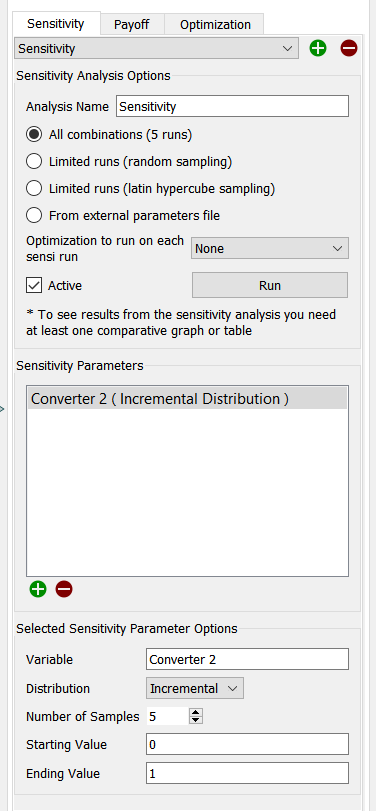Viewport: 376px width, 811px height.
Task: Delete the current analysis with red minus
Action: 349,49
